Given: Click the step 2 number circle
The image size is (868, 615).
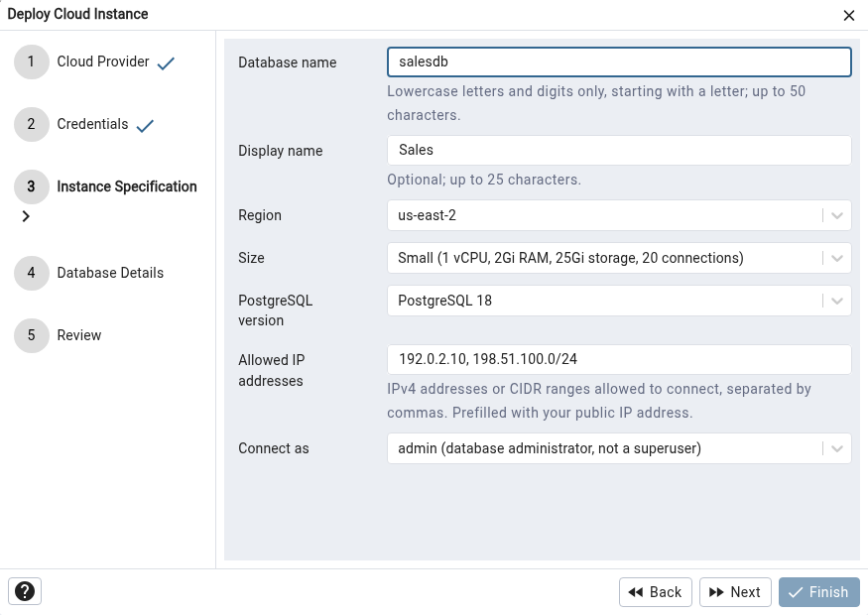Looking at the screenshot, I should (x=32, y=124).
